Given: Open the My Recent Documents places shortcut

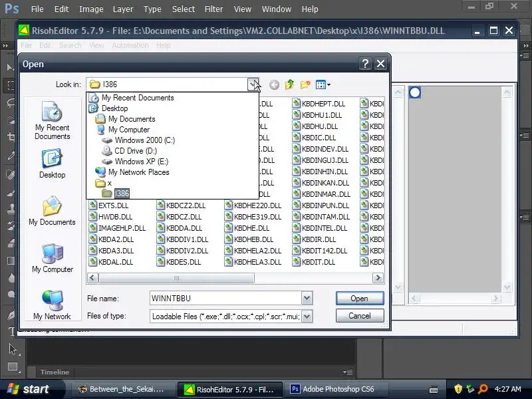Looking at the screenshot, I should point(53,120).
